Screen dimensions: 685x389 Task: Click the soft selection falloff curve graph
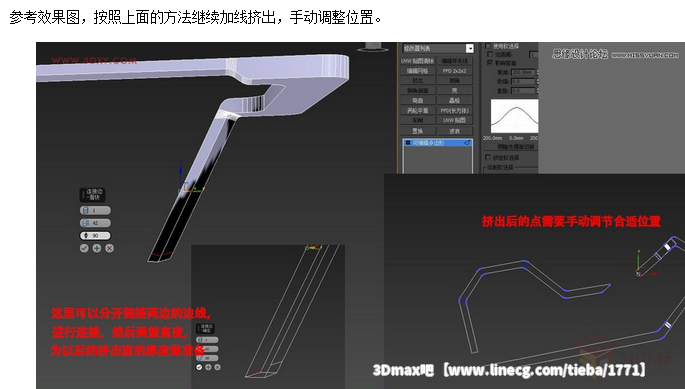pos(515,116)
